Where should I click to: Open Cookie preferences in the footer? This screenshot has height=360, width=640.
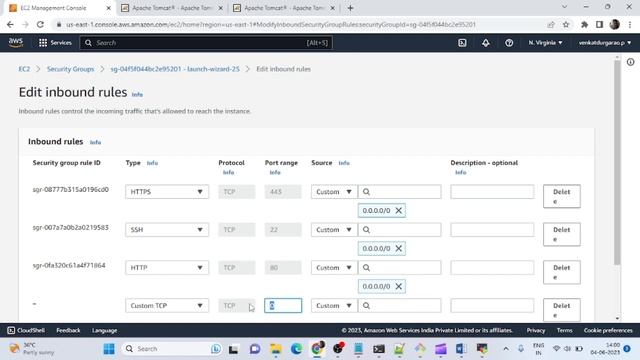(x=608, y=330)
